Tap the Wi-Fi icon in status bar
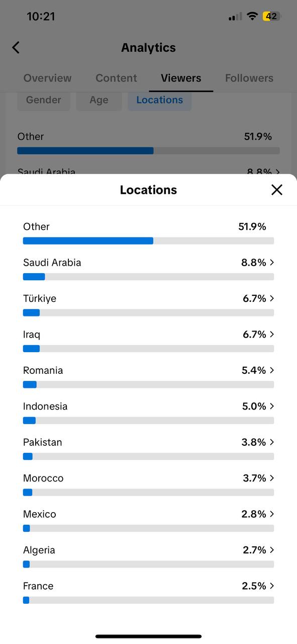The height and width of the screenshot is (644, 297). coord(252,16)
